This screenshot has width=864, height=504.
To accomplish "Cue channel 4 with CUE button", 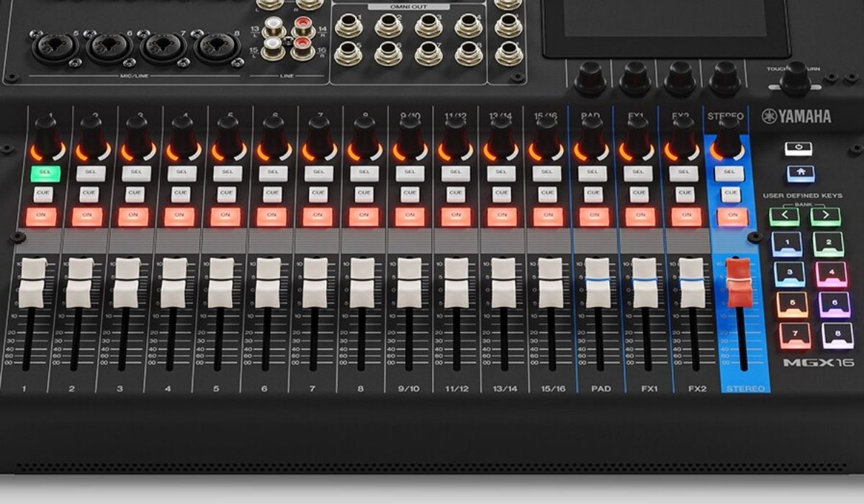I will pos(181,194).
